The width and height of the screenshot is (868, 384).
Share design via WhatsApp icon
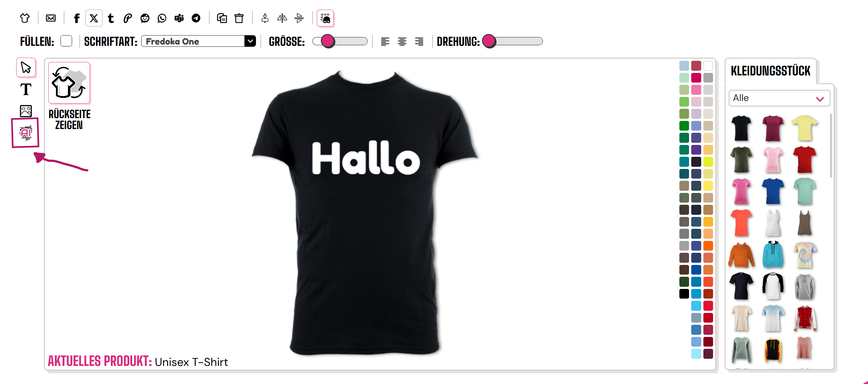(x=162, y=18)
